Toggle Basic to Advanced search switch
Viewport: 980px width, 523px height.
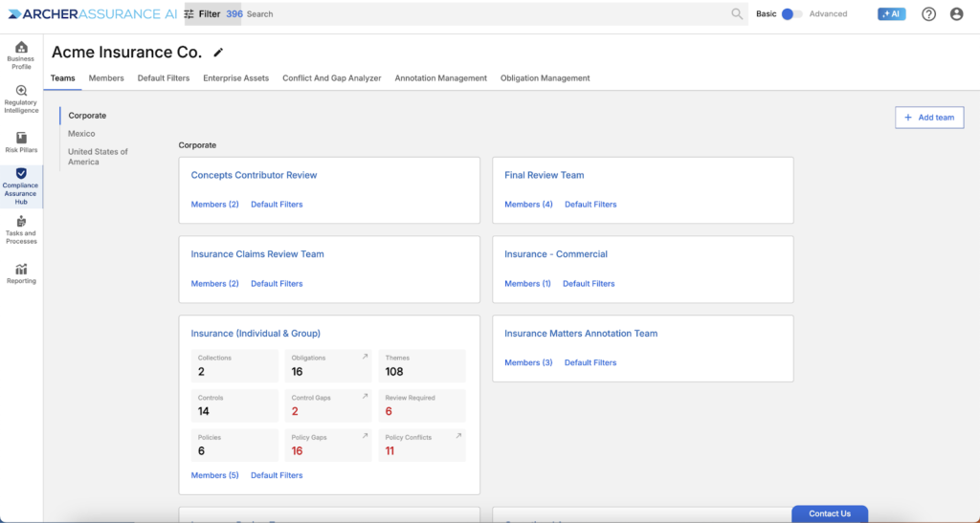coord(791,13)
